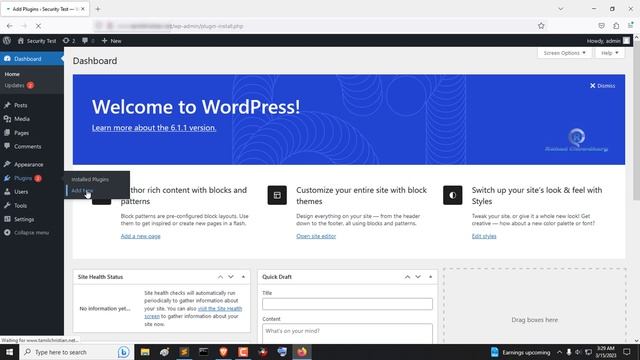Visit Security Test site home link
640x360 pixels.
pyautogui.click(x=37, y=41)
